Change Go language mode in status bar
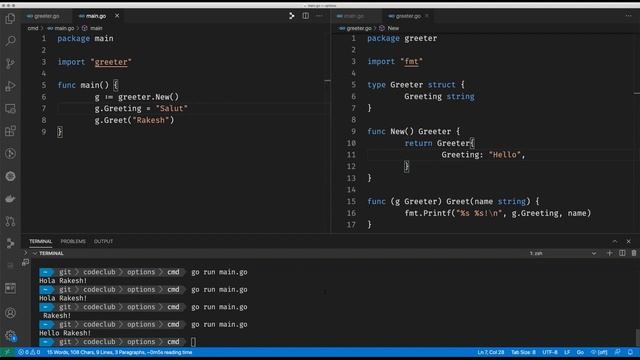 580,352
